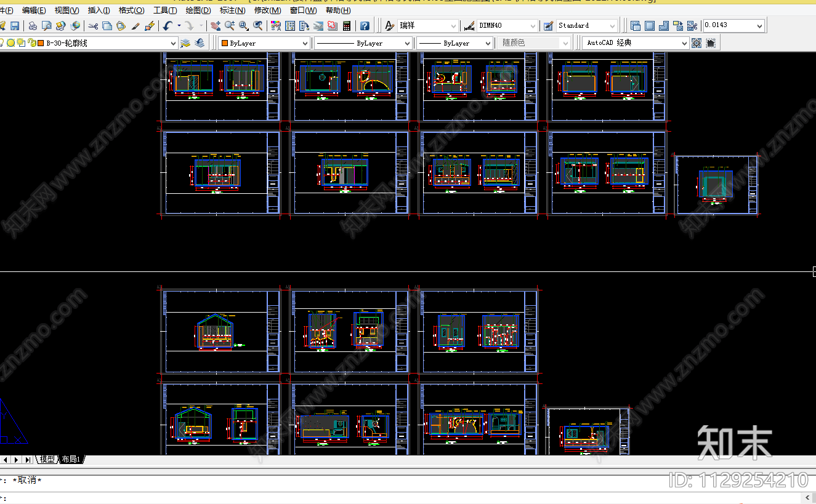Click the Save (floppy disk) icon
816x504 pixels.
15,26
